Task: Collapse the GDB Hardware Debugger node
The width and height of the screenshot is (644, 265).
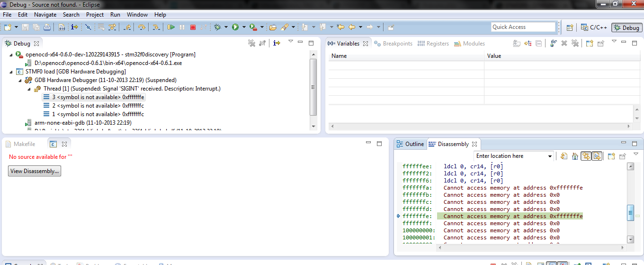Action: pyautogui.click(x=20, y=80)
